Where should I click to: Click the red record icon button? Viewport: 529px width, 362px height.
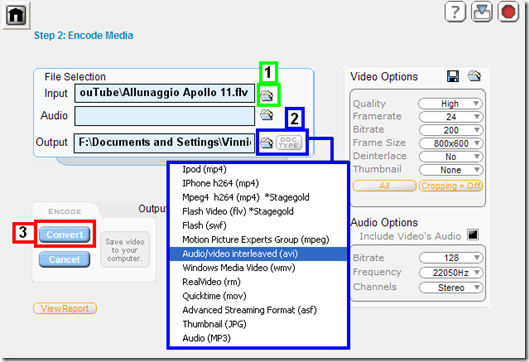click(x=508, y=12)
